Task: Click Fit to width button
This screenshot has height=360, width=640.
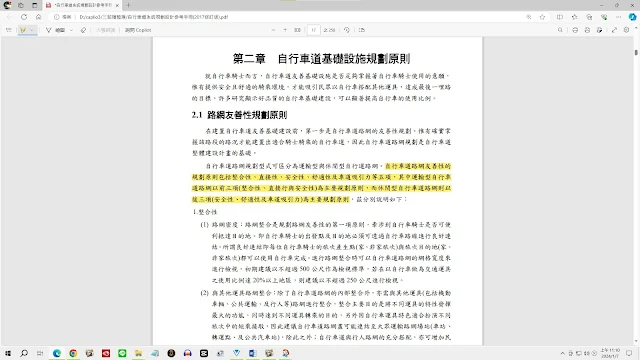Action: 298,30
